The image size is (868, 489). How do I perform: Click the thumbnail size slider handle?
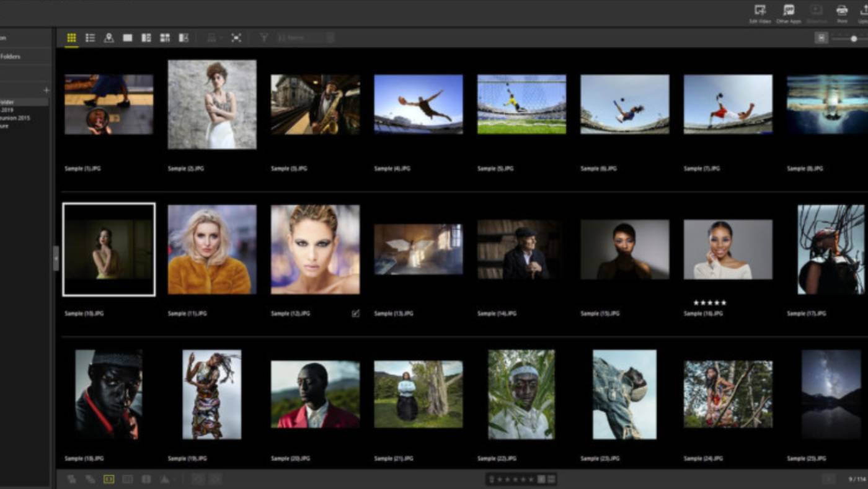[x=854, y=38]
